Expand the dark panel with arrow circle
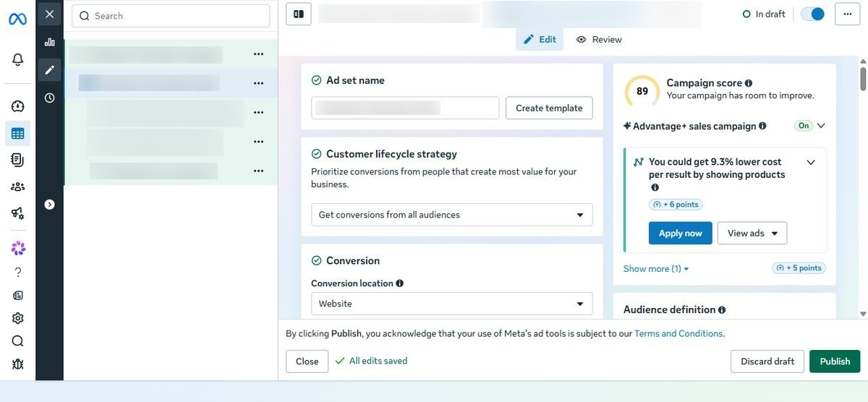Viewport: 868px width, 402px height. tap(49, 205)
